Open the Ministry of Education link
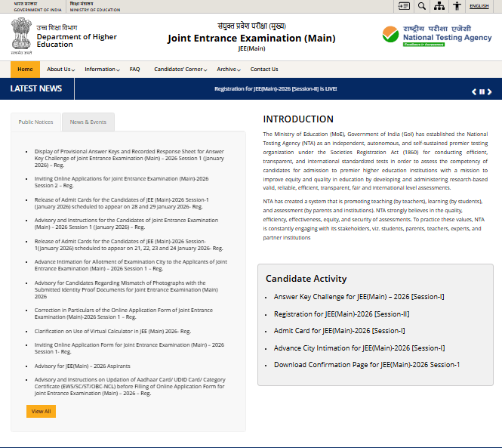This screenshot has width=502, height=448. point(95,6)
